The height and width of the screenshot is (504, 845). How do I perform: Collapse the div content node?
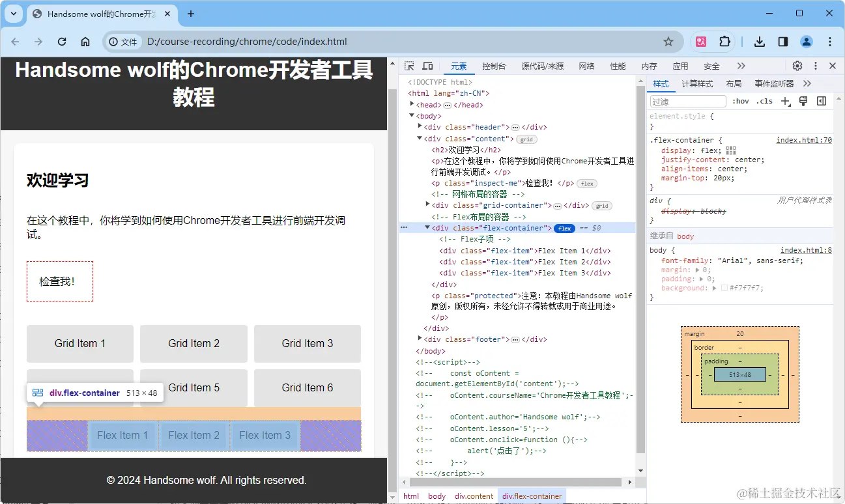click(x=420, y=138)
